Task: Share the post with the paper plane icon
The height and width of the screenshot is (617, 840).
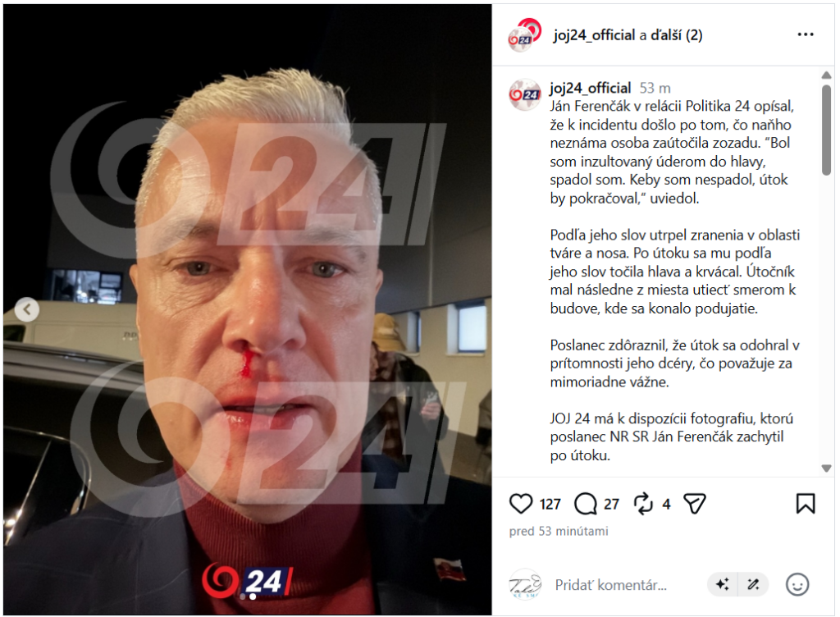Action: (x=695, y=504)
